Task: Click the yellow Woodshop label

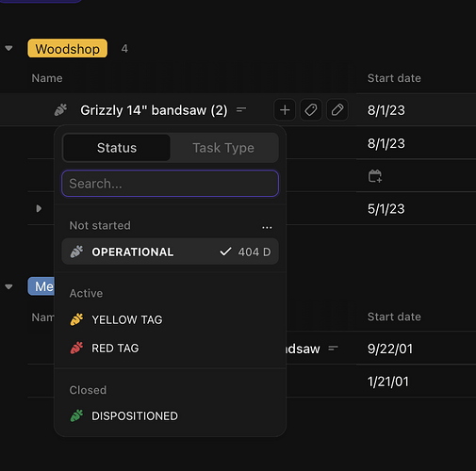Action: (x=67, y=48)
